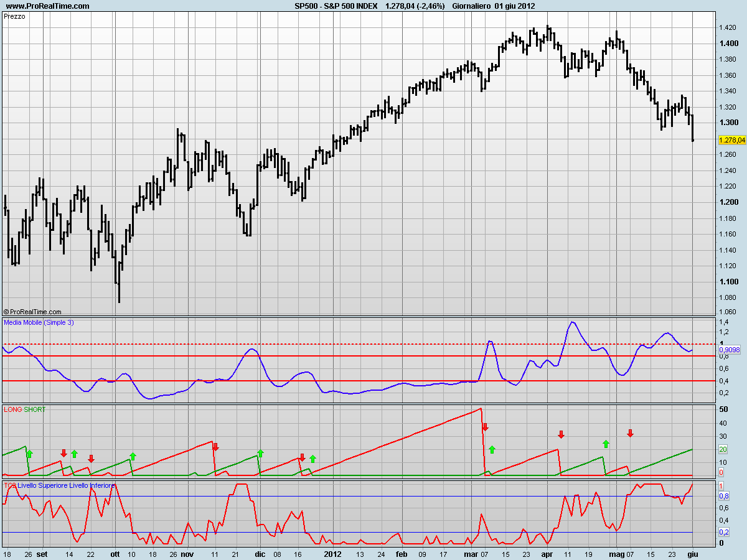
Task: Click the 1.300 price axis label
Action: pyautogui.click(x=728, y=123)
